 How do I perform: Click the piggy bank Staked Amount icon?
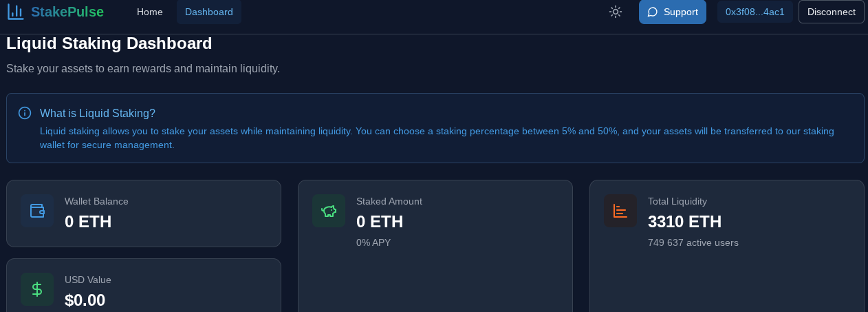click(329, 211)
